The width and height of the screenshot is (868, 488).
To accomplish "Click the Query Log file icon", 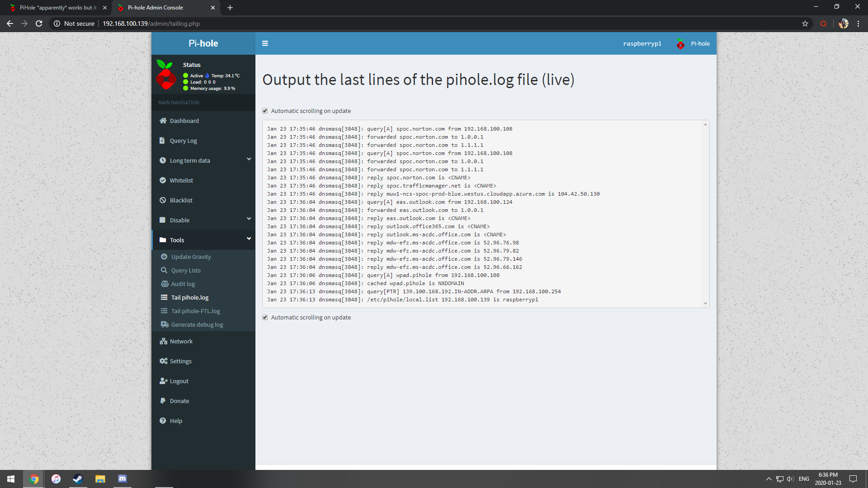I will coord(162,141).
